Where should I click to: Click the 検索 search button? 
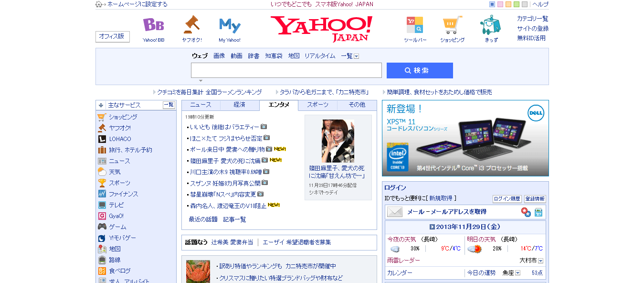[x=420, y=70]
